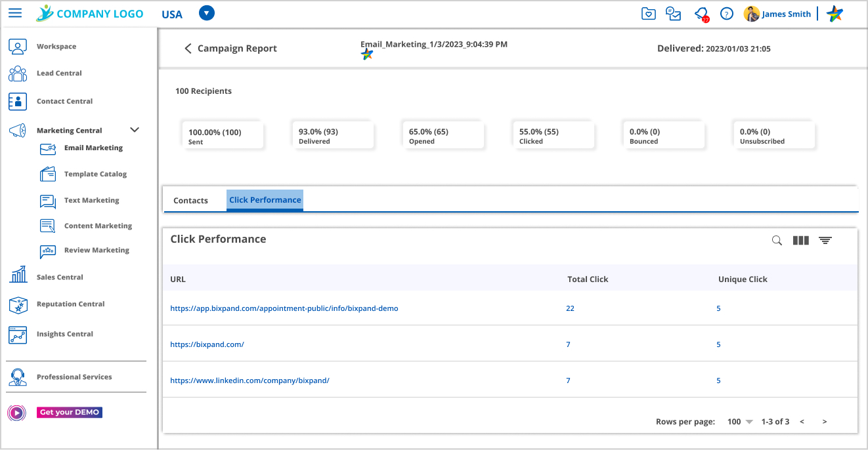Expand the USA country dropdown
Image resolution: width=868 pixels, height=450 pixels.
(x=206, y=13)
